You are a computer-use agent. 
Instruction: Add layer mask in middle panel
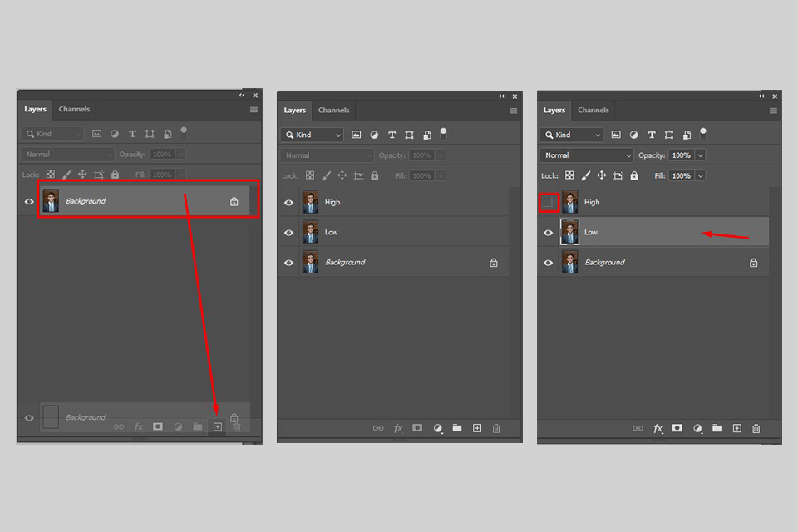[417, 428]
